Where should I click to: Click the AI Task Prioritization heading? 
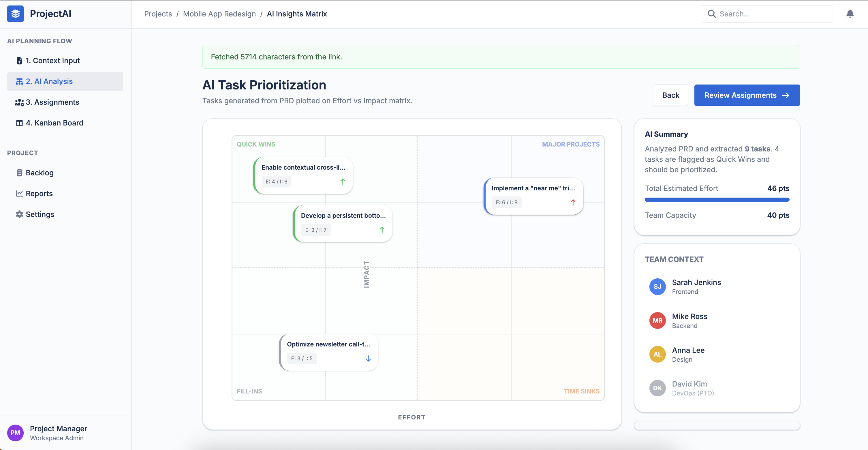(x=264, y=85)
